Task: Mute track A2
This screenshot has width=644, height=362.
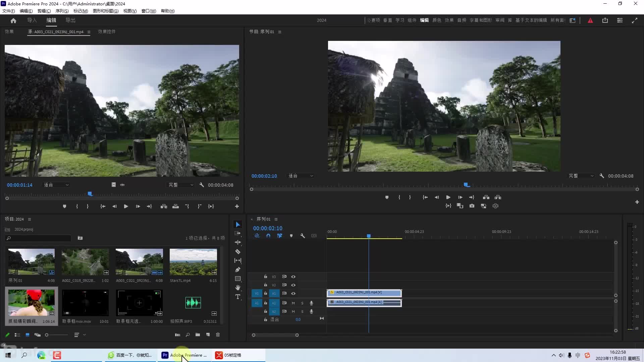Action: click(x=293, y=311)
